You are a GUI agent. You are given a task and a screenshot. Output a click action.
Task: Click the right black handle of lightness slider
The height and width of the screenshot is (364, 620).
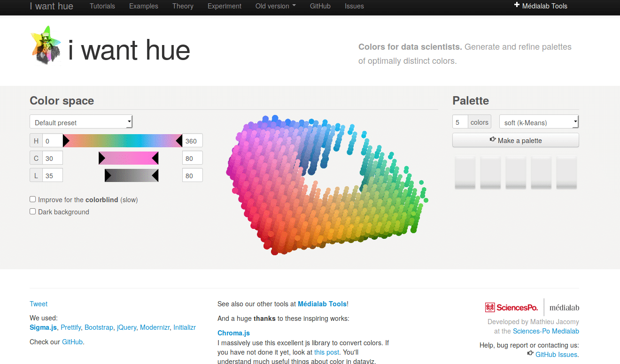click(155, 176)
